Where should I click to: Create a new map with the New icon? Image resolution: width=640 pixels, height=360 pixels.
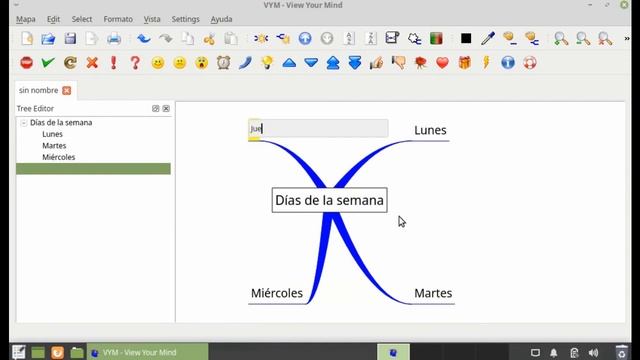pos(27,38)
